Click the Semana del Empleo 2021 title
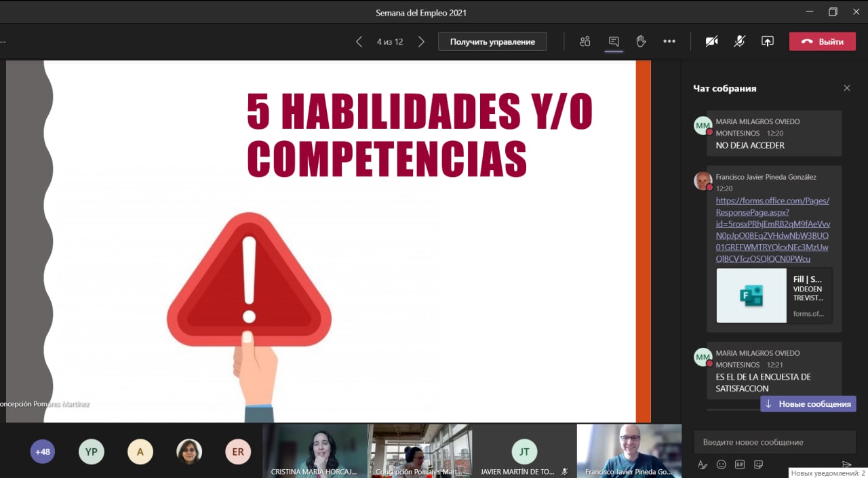The image size is (868, 478). coord(421,12)
